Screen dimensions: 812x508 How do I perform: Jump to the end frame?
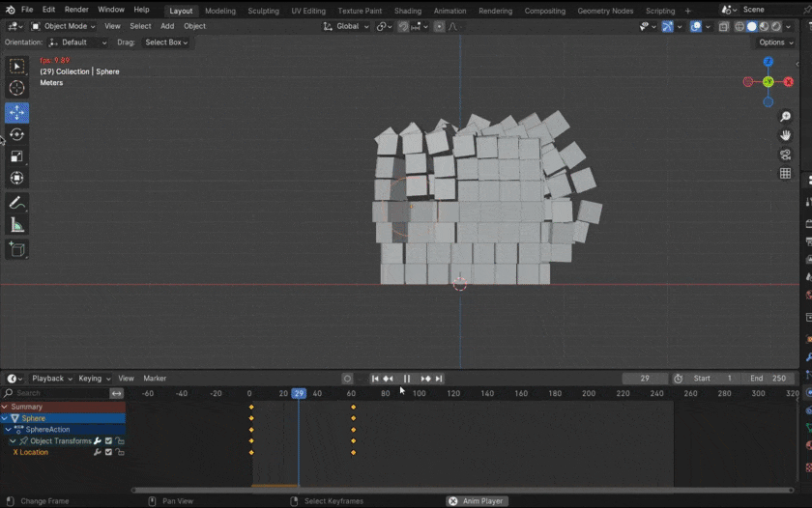coord(439,379)
